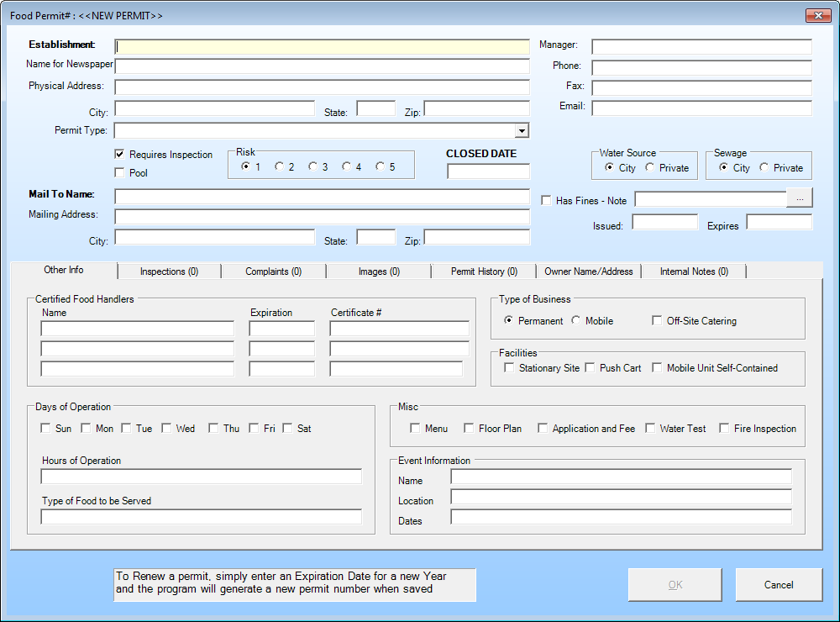840x622 pixels.
Task: Select Risk level 4 radio button
Action: tap(347, 166)
